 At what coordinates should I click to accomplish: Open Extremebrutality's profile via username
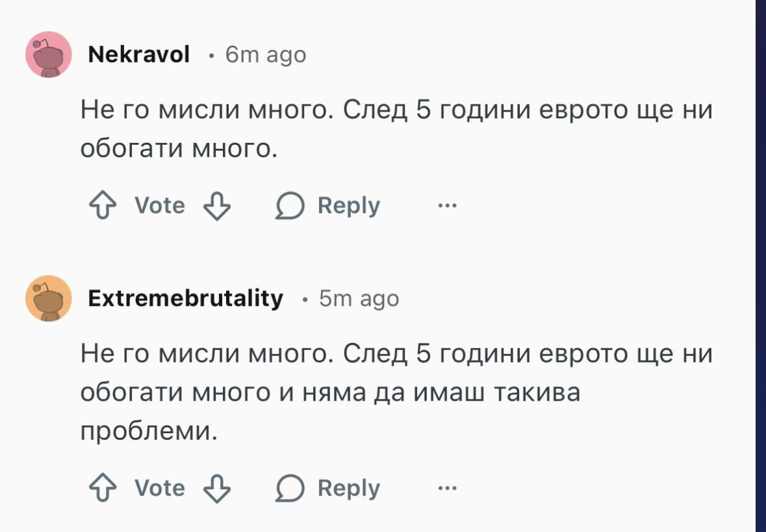click(x=184, y=299)
